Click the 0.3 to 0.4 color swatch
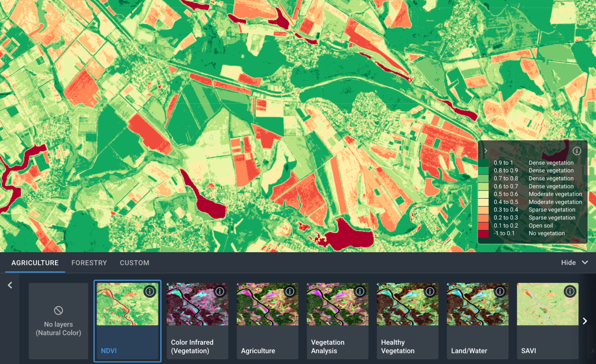 point(483,210)
